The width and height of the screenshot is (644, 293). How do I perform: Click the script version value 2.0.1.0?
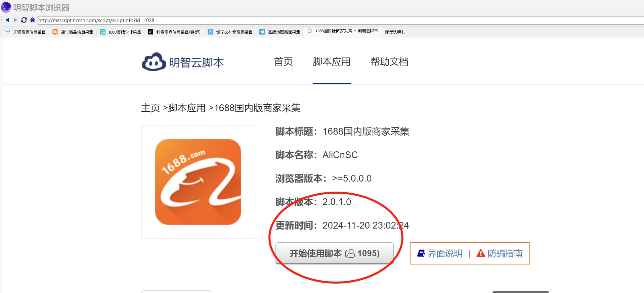click(x=337, y=202)
